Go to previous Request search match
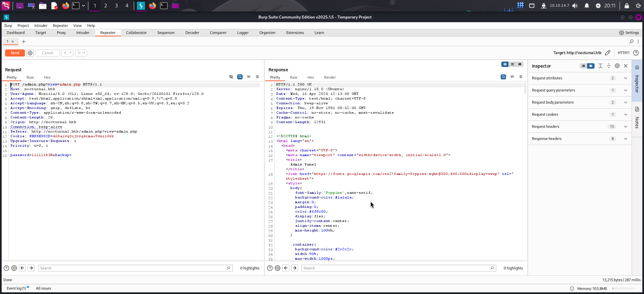The width and height of the screenshot is (644, 294). pos(23,268)
